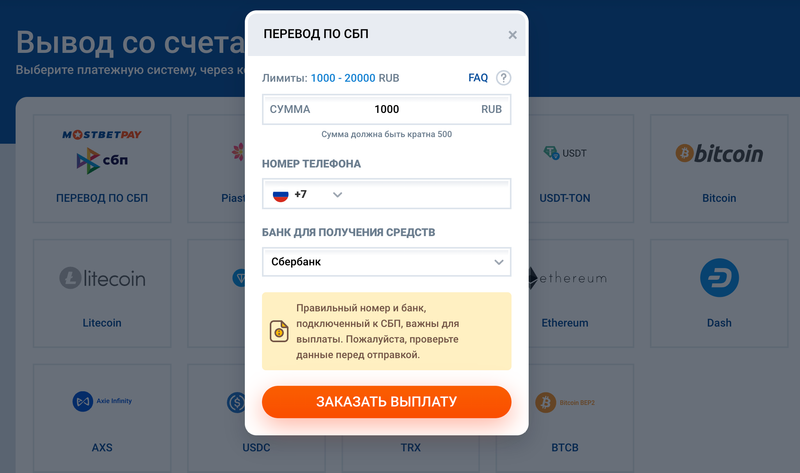This screenshot has height=473, width=800.
Task: Open the FAQ link
Action: (478, 78)
